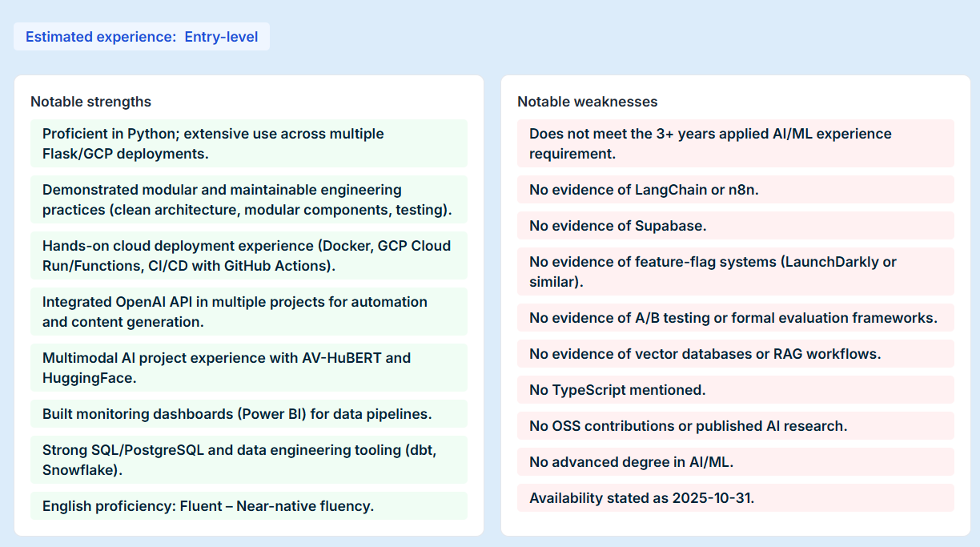Screen dimensions: 980x547
Task: Select the Integrated OpenAI API strength
Action: click(248, 312)
